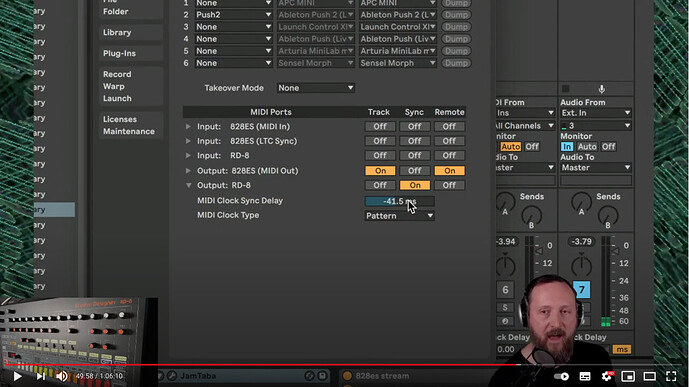Select blue In monitor button on track 7
689x387 pixels.
click(x=567, y=147)
